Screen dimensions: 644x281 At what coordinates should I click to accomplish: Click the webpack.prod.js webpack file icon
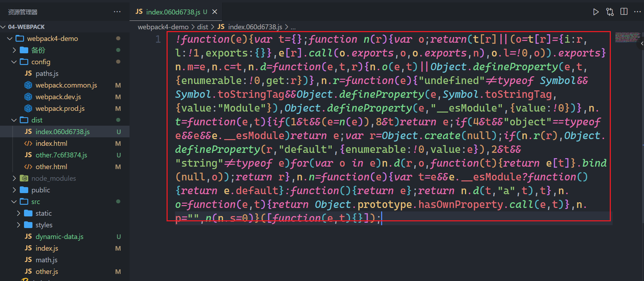[x=28, y=108]
